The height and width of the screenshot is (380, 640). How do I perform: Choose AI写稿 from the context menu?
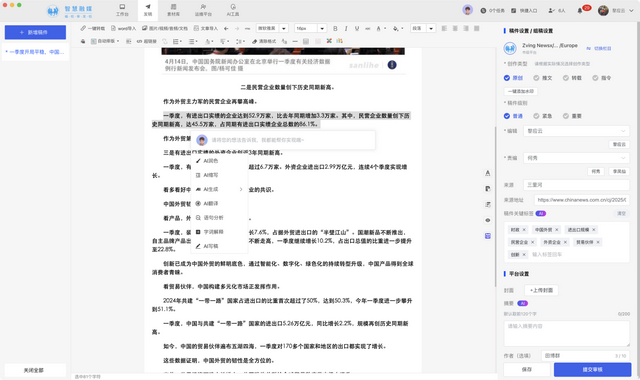tap(219, 246)
